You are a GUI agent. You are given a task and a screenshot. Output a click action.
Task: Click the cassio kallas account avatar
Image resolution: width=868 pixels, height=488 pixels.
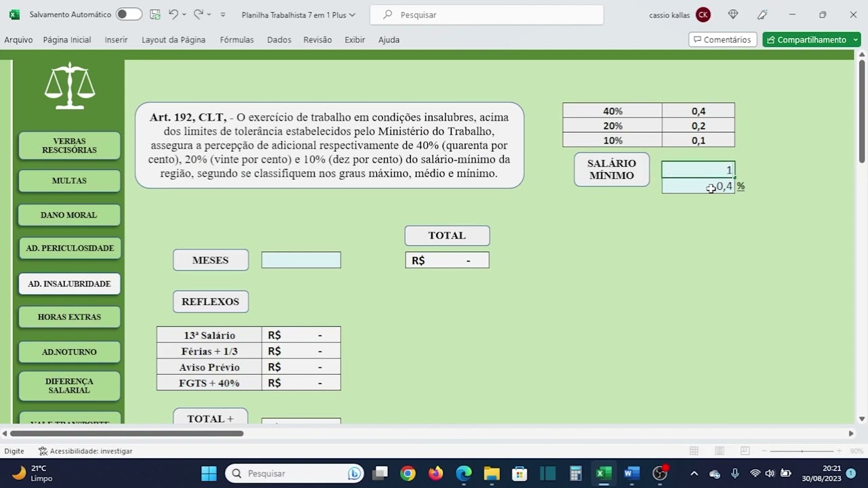tap(703, 14)
